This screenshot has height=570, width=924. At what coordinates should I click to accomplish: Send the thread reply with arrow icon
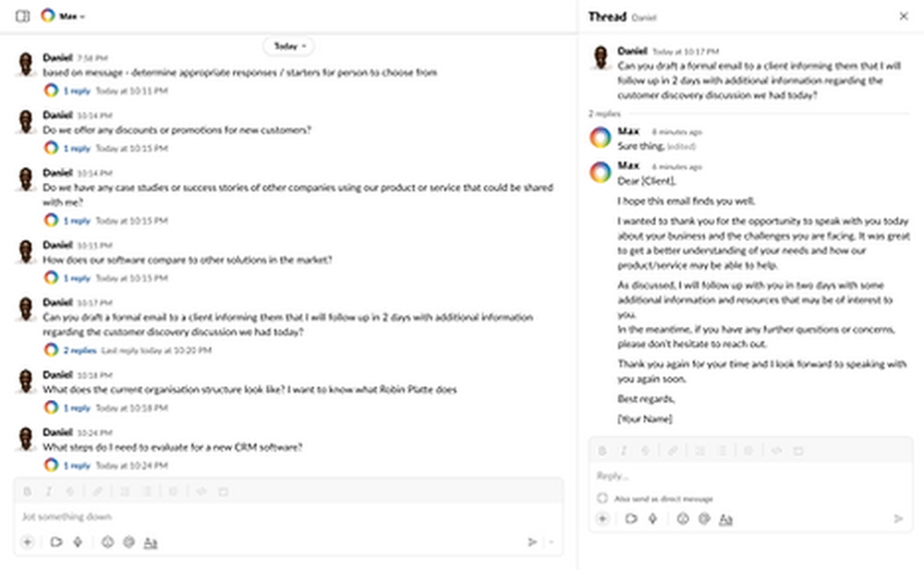click(x=898, y=519)
